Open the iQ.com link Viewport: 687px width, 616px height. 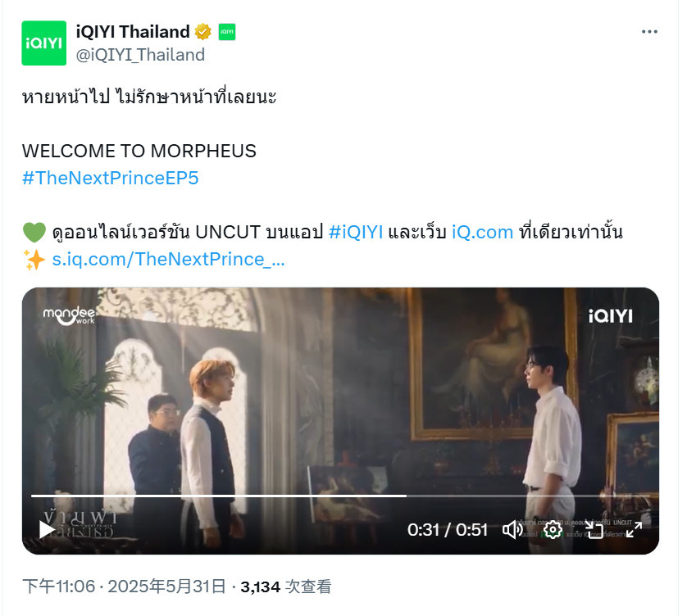[482, 232]
